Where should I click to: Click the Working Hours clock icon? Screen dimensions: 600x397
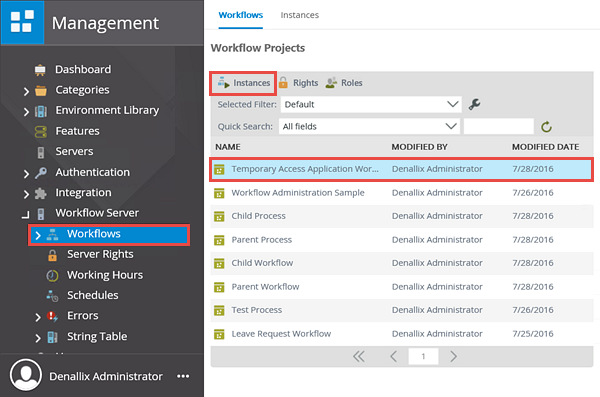[52, 275]
